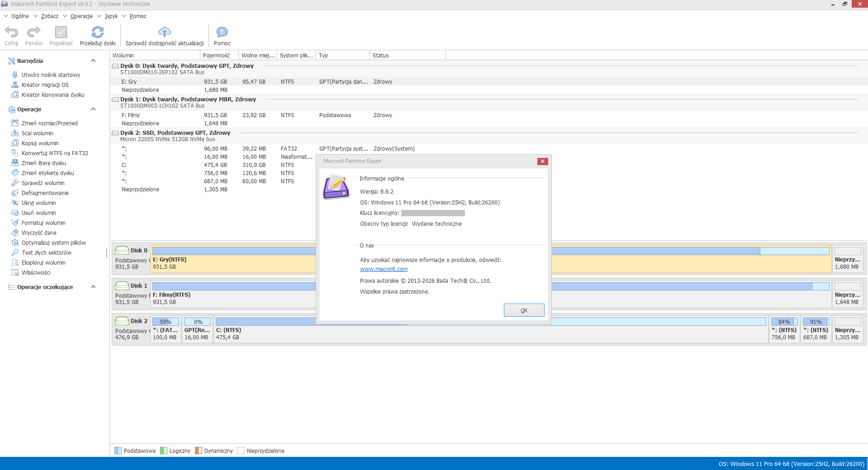Click the sidebar splitter grip handle
Screen dimensions: 868x470
point(107,253)
